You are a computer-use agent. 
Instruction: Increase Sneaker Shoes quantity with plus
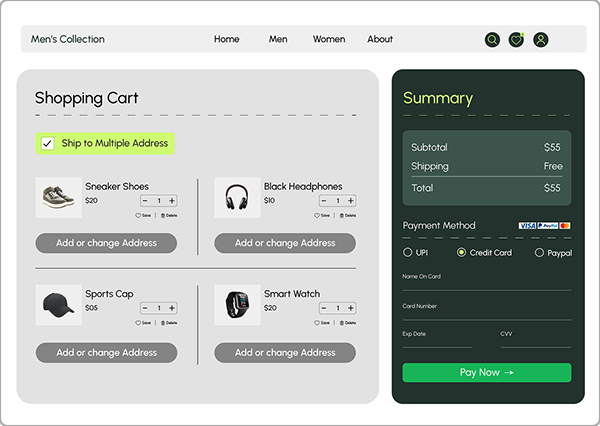tap(172, 201)
